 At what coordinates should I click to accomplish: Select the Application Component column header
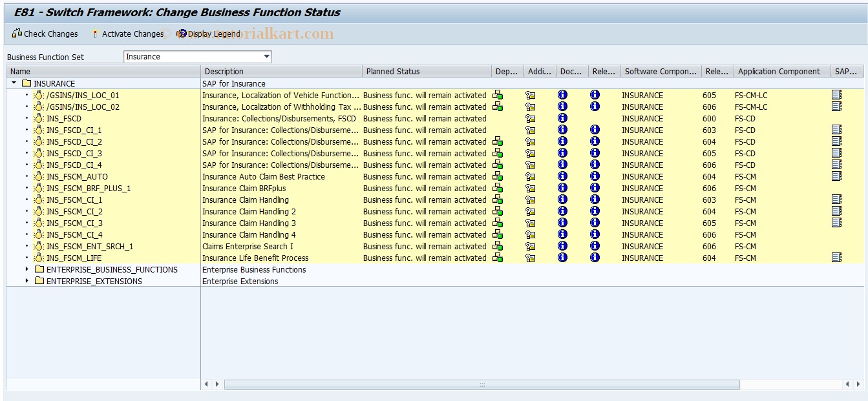point(782,72)
